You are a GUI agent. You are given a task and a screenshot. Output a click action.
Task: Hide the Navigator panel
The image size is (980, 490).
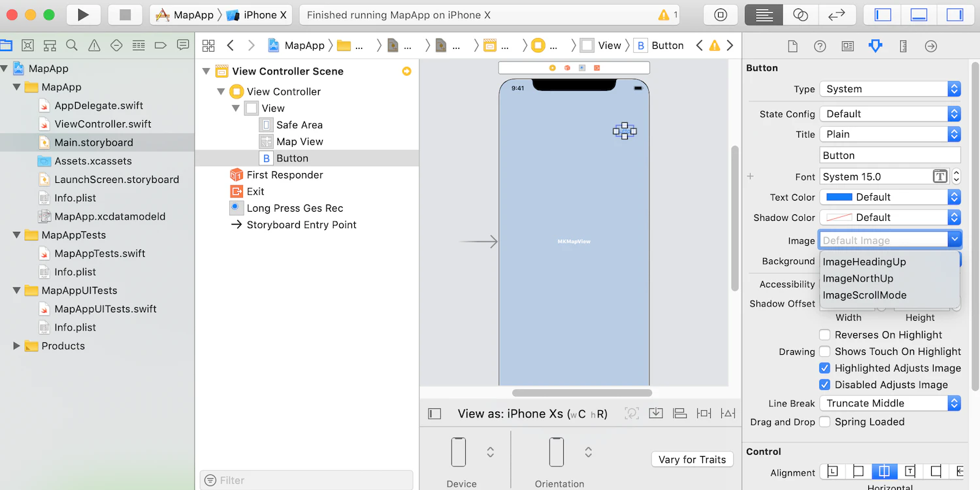coord(883,14)
